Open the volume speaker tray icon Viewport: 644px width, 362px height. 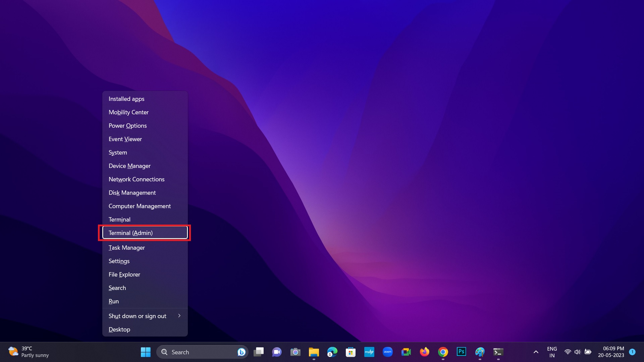(577, 352)
